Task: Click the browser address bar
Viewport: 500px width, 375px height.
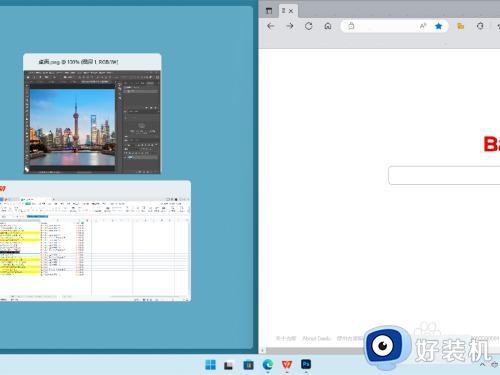Action: [383, 26]
